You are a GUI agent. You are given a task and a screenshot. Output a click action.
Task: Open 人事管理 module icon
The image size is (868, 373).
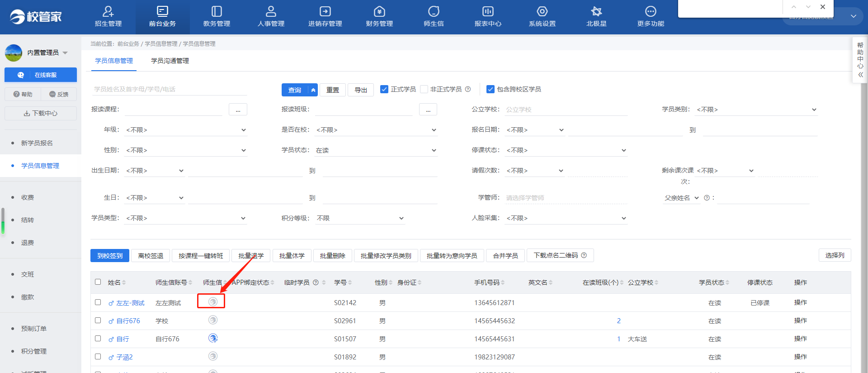(271, 11)
